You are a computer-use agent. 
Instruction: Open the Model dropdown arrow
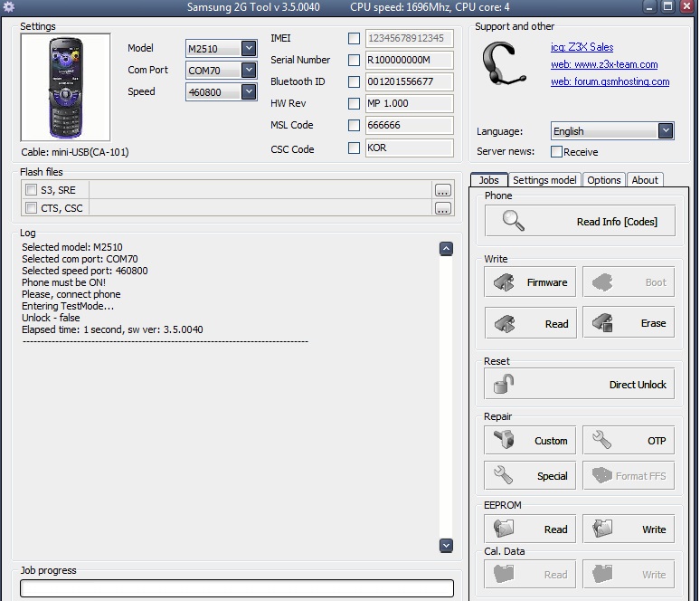click(249, 48)
